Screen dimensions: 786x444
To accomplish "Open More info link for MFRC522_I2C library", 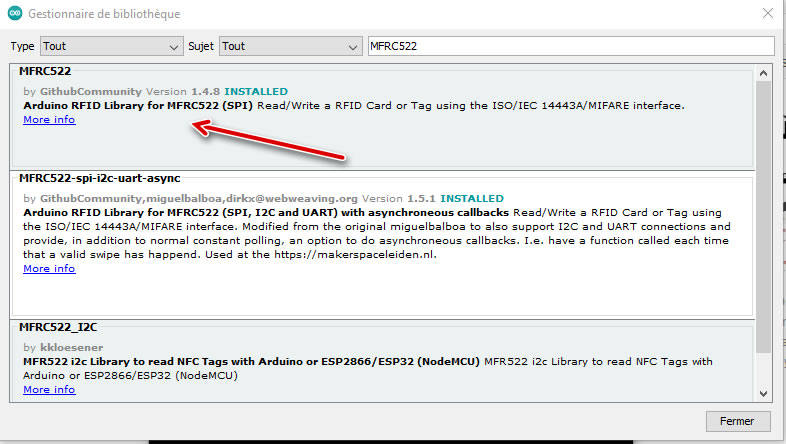I will pos(49,389).
